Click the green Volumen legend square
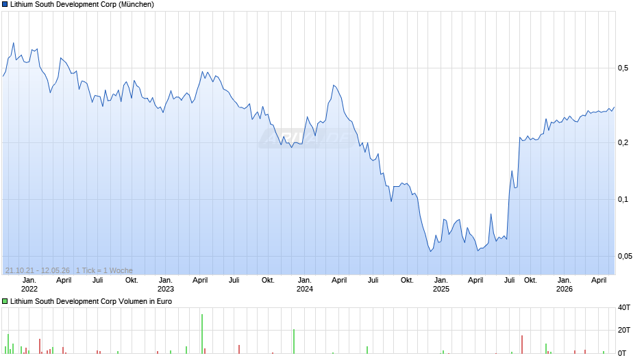Screen dimensions: 644x360 [5, 301]
